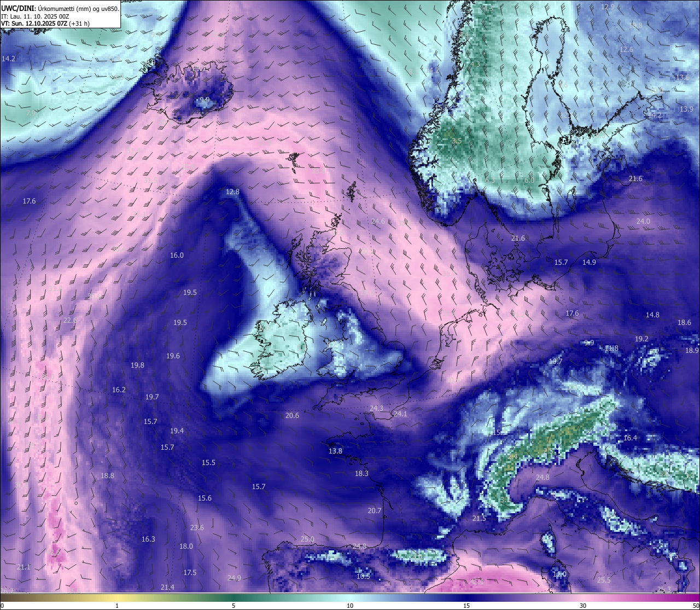Click the 14.9 value near Poland coast
700x610 pixels.
[589, 263]
